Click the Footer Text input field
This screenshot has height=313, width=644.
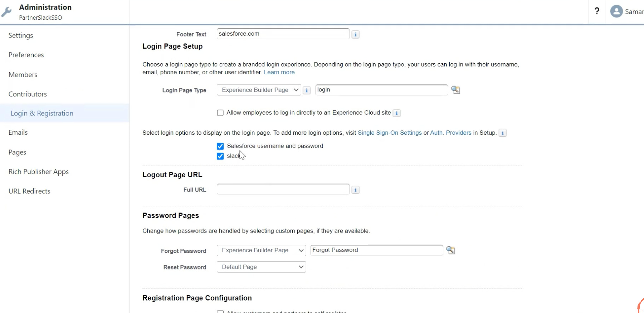tap(283, 34)
